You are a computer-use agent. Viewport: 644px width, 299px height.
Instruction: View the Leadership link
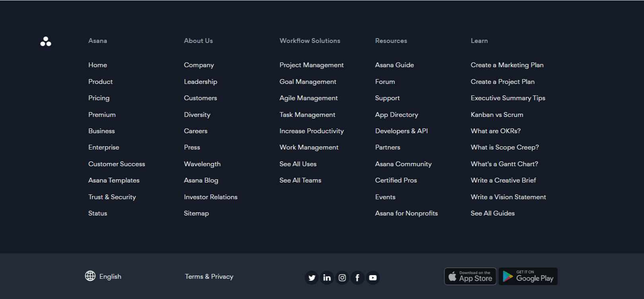pyautogui.click(x=201, y=82)
